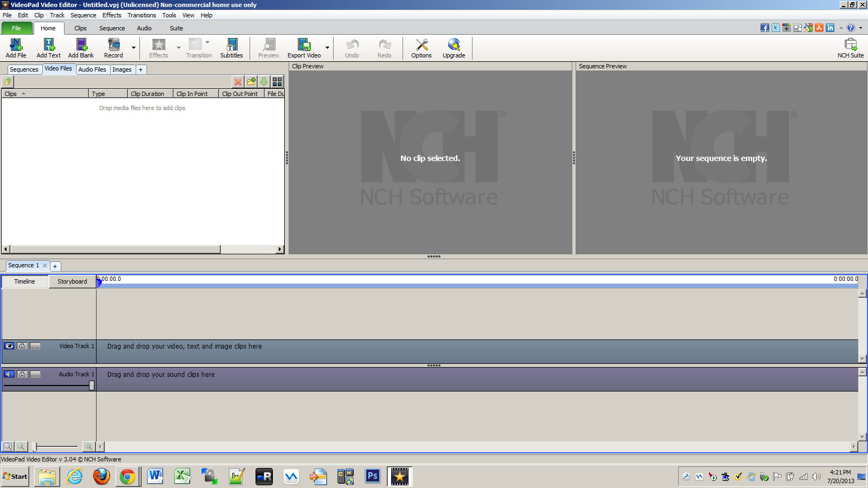Click the green down arrow icon in clip bin
Viewport: 868px width, 488px height.
tap(264, 82)
